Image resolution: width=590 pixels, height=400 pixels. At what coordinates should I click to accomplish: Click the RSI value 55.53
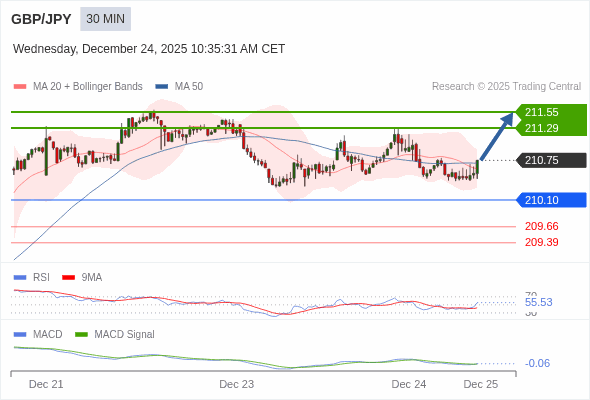pos(539,302)
